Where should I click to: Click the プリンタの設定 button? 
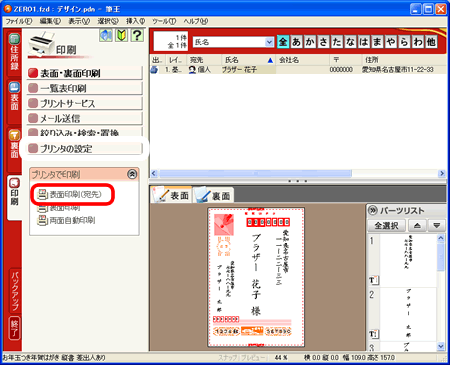pyautogui.click(x=85, y=149)
